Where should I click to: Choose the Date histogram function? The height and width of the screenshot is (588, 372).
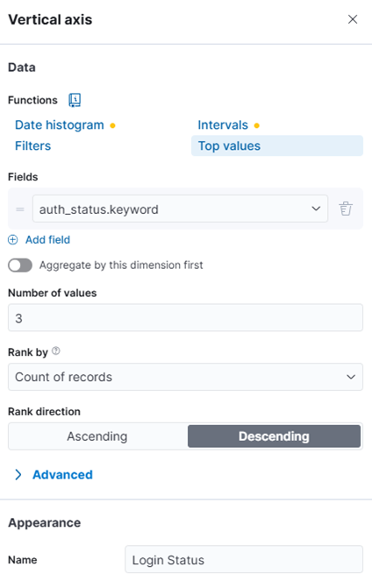click(x=60, y=125)
